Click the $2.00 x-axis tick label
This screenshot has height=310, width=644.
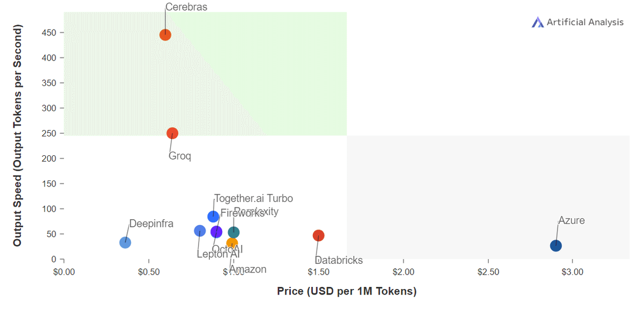point(404,272)
